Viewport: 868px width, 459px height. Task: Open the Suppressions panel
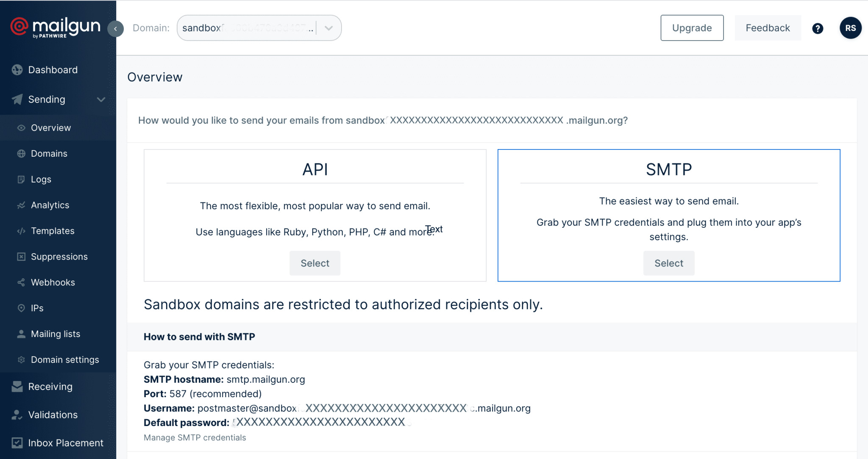point(59,257)
